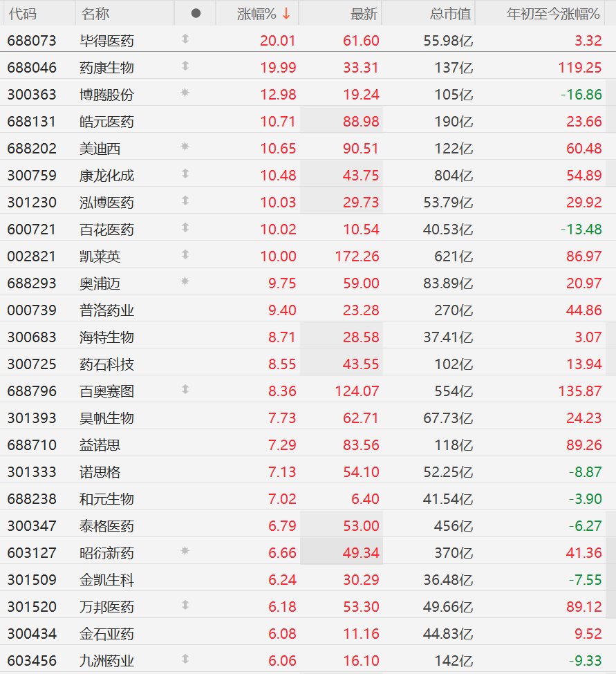
Task: Click market cap 621亿
Action: [454, 256]
